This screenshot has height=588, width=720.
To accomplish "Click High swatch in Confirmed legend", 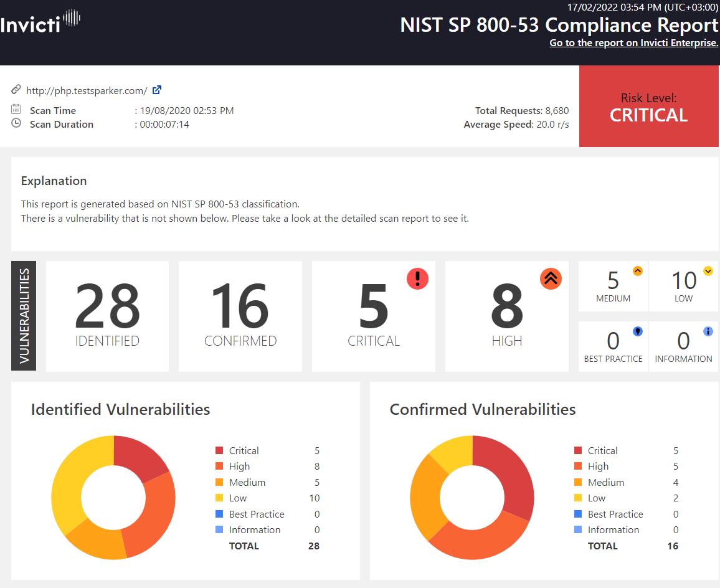I will pos(578,466).
